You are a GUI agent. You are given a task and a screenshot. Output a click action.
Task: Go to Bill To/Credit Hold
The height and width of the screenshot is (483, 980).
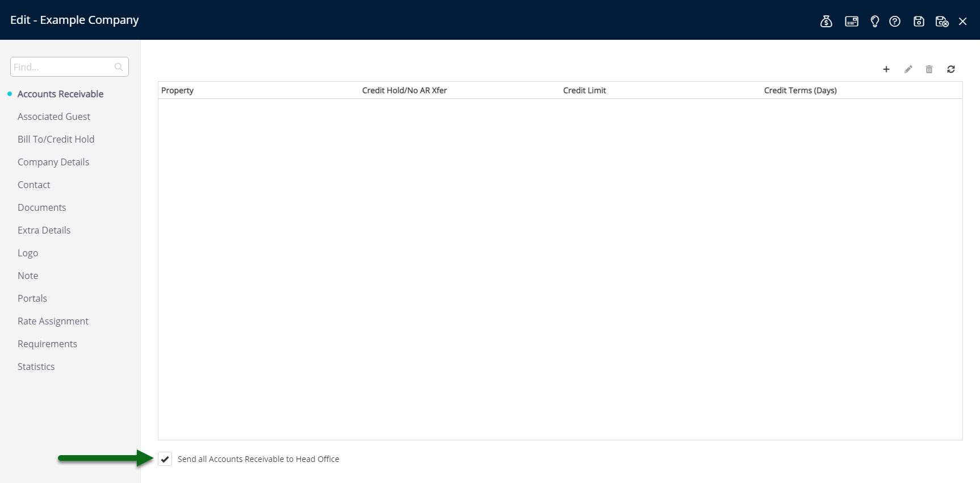click(56, 139)
